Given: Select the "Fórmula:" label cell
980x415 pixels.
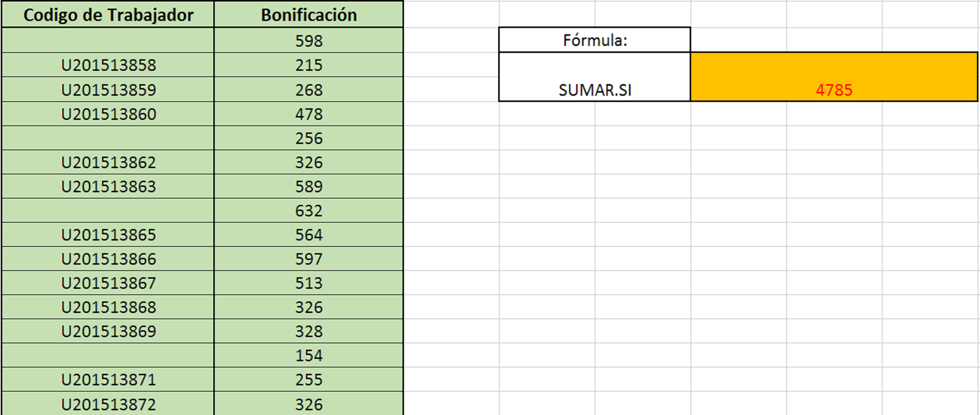Looking at the screenshot, I should tap(594, 40).
